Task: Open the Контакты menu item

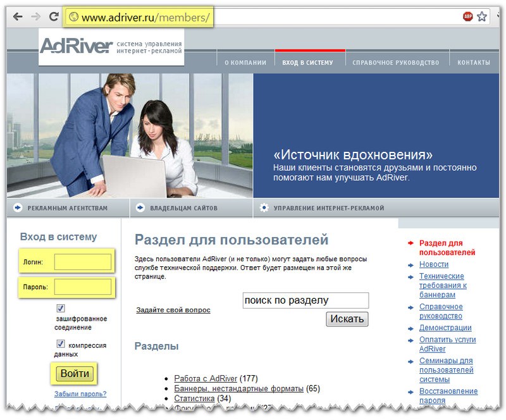Action: (474, 63)
